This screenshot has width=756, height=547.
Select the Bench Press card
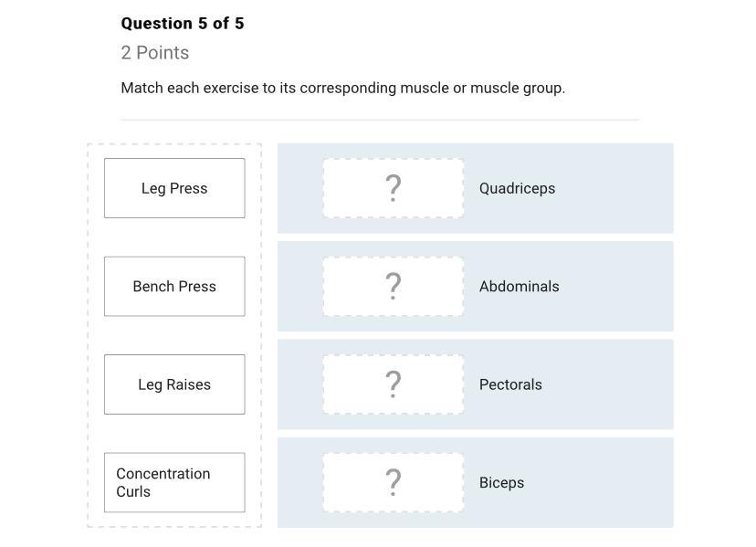(x=174, y=287)
